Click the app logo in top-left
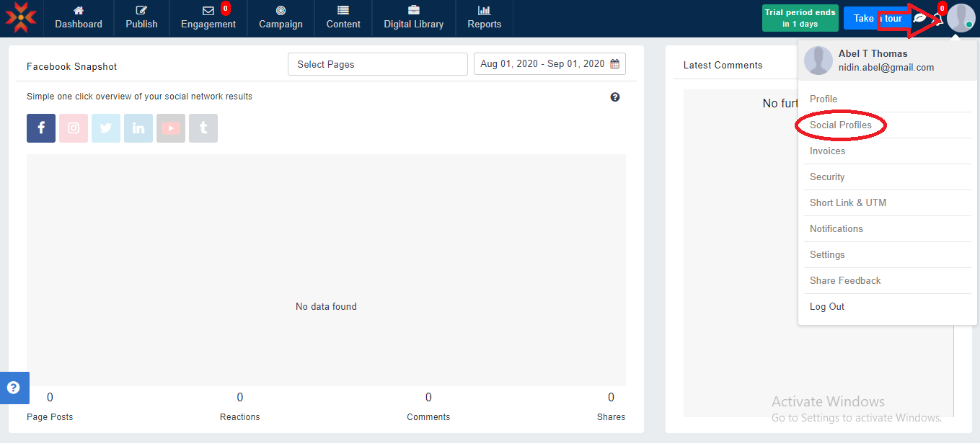Screen dimensions: 980x446 [21, 18]
